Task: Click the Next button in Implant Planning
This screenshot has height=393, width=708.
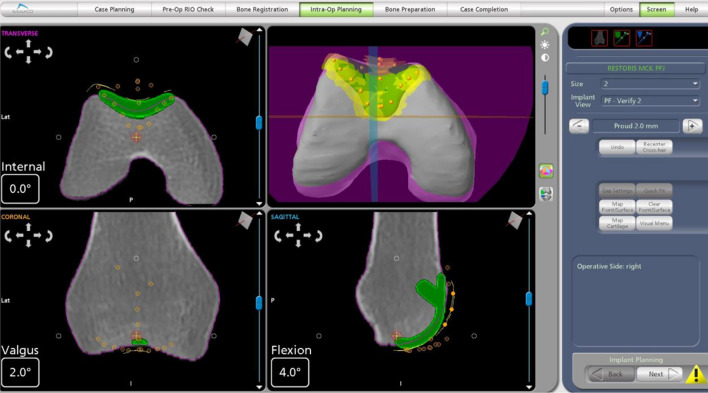Action: pyautogui.click(x=659, y=374)
